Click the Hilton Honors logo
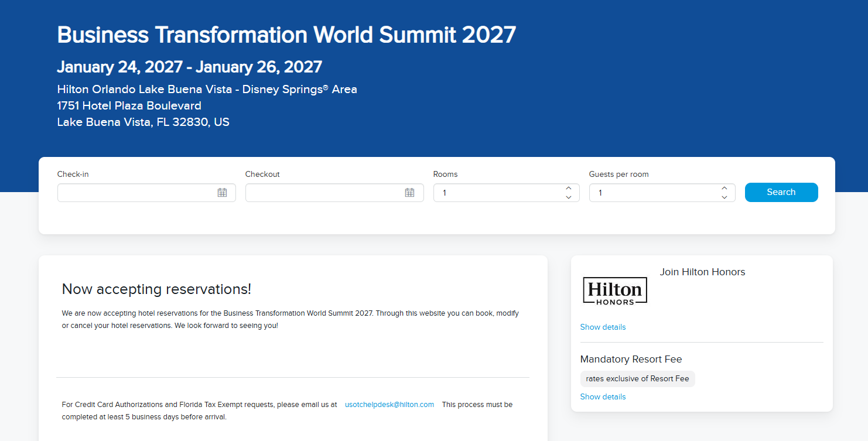 (615, 291)
